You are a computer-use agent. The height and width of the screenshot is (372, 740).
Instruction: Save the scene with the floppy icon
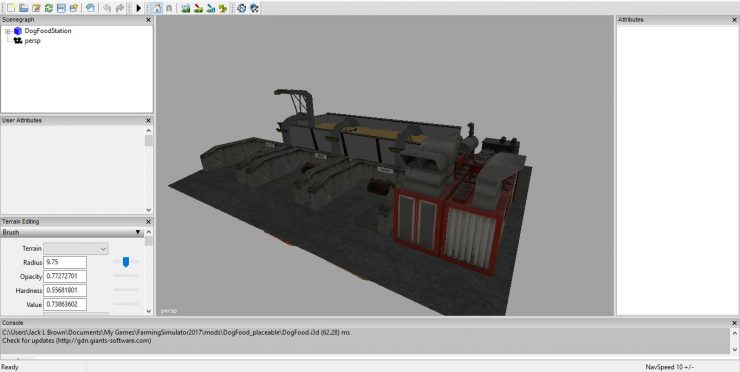click(x=61, y=8)
